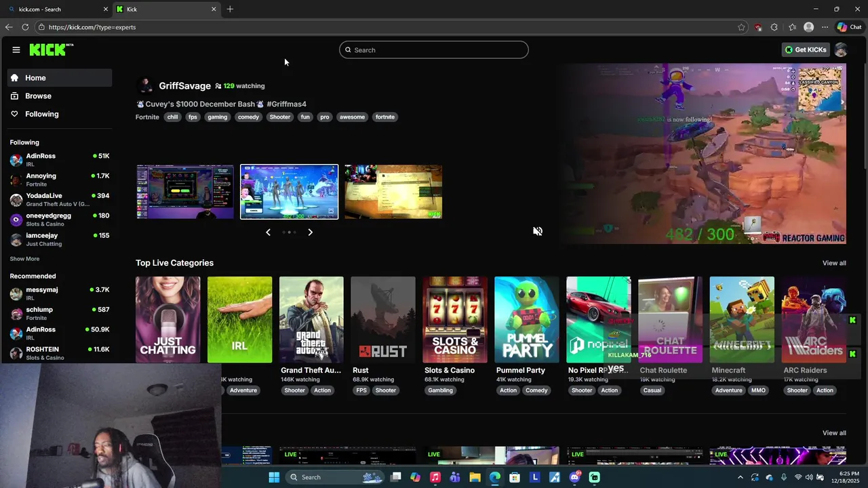Open Grand Theft Auto category card
This screenshot has height=488, width=868.
(x=311, y=319)
